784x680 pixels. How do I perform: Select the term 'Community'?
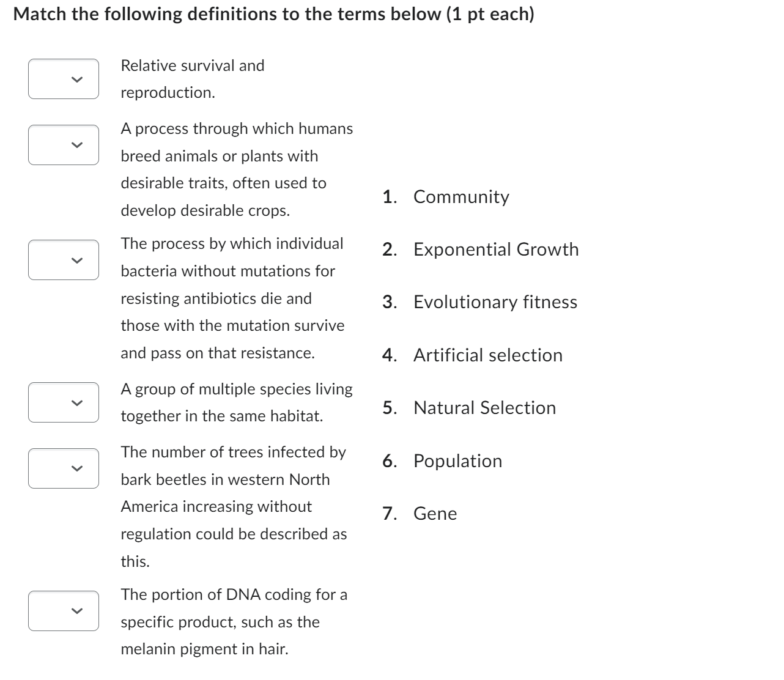pos(460,196)
